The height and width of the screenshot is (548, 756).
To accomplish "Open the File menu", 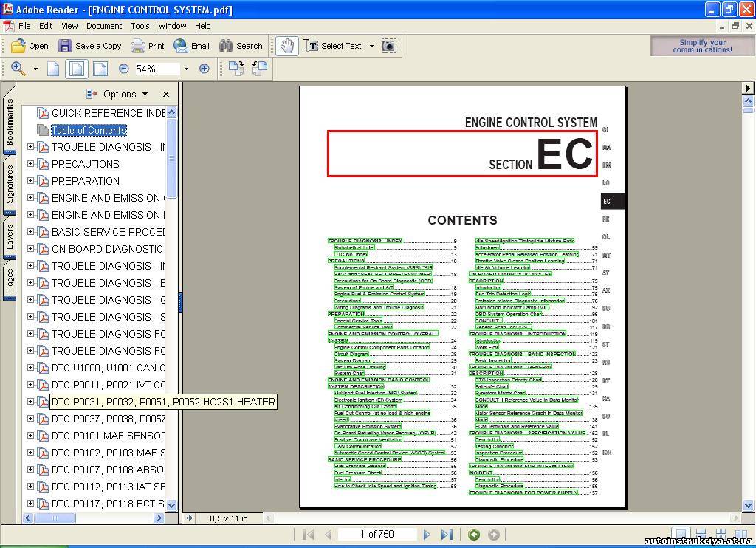I will 24,26.
